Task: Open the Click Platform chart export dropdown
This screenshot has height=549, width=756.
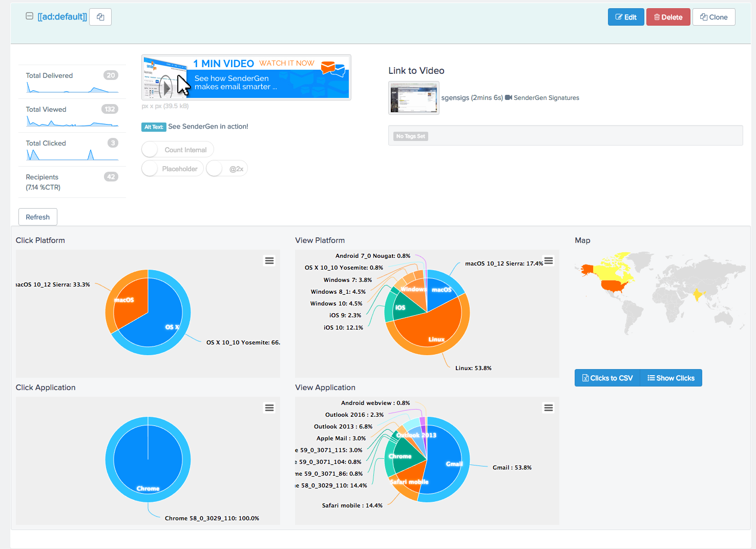Action: pos(269,260)
